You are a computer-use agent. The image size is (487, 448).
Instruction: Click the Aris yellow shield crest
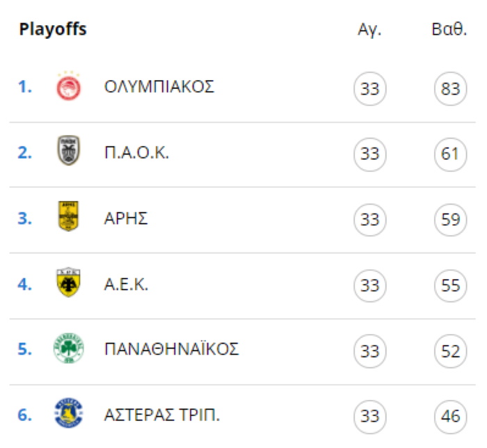click(x=68, y=216)
